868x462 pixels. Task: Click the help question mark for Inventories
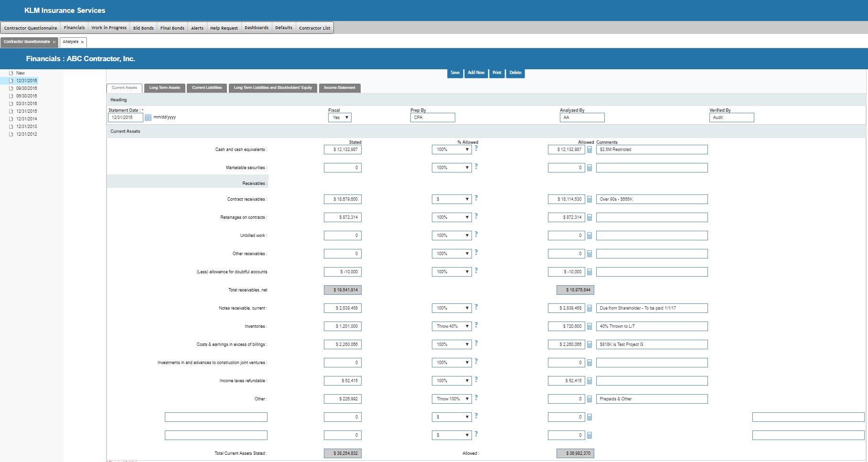[476, 325]
